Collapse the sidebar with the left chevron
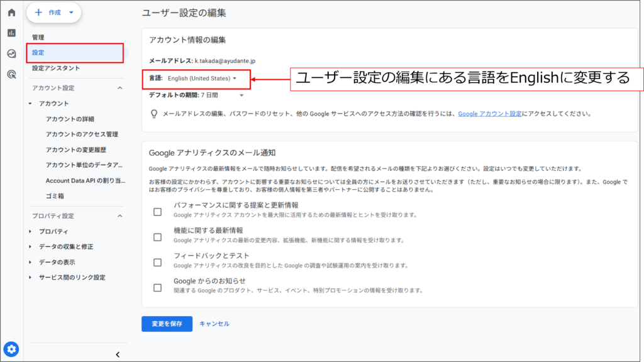 click(118, 354)
